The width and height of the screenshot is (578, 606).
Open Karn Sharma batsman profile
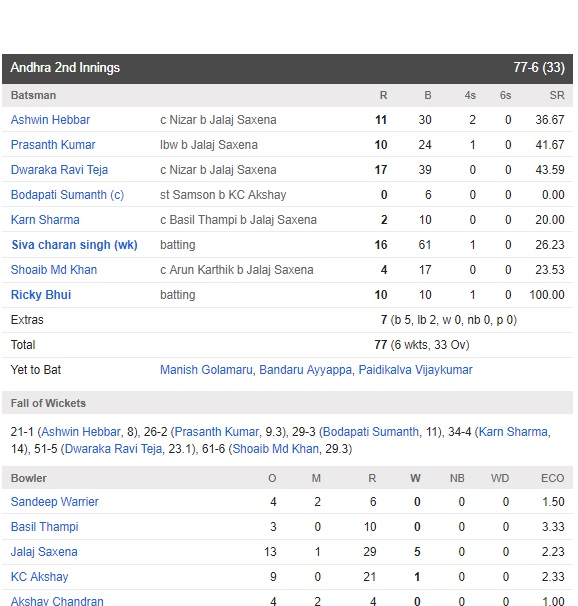(45, 220)
